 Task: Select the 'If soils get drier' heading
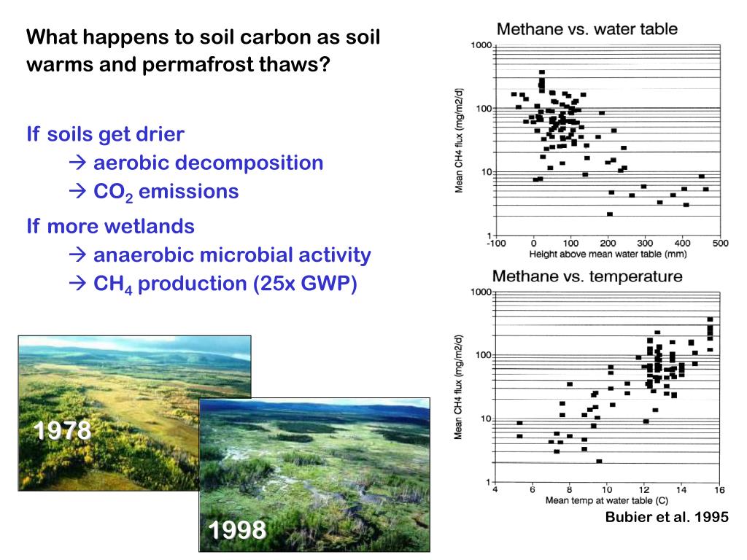click(105, 134)
